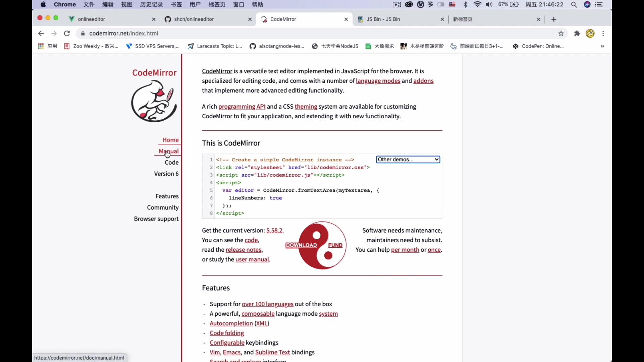Image resolution: width=644 pixels, height=362 pixels.
Task: Click the browser forward arrow
Action: [54, 34]
